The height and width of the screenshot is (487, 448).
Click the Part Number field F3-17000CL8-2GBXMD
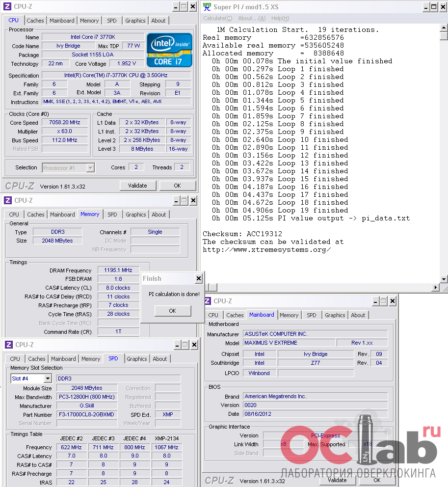coord(87,414)
